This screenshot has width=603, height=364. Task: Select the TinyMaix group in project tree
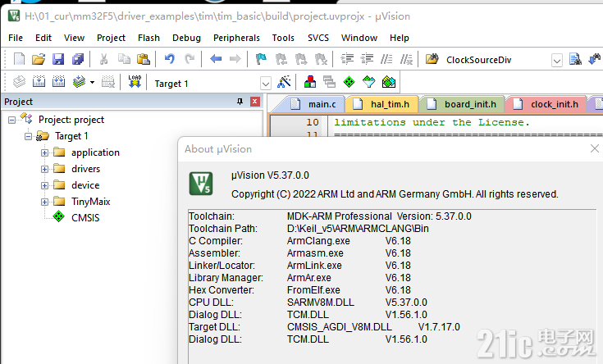tap(91, 202)
